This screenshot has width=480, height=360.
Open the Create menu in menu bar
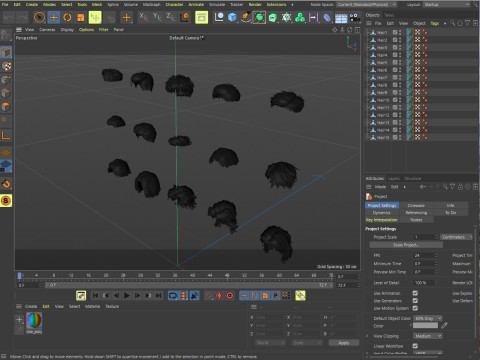pyautogui.click(x=32, y=4)
